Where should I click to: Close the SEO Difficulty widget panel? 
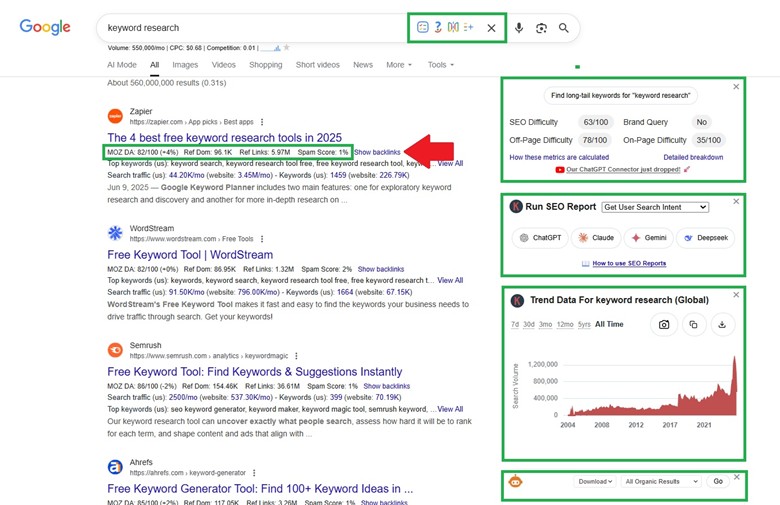(736, 87)
